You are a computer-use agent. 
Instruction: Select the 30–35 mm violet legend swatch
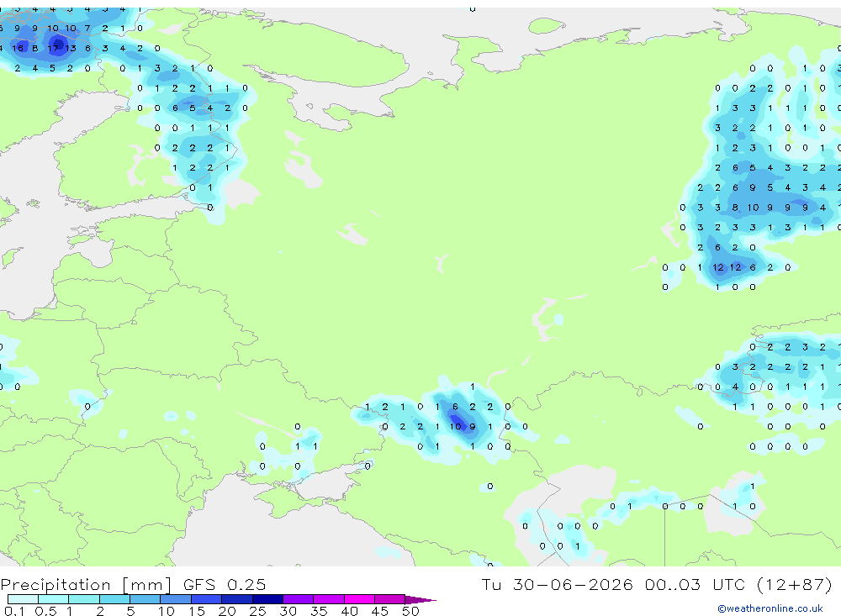[298, 599]
